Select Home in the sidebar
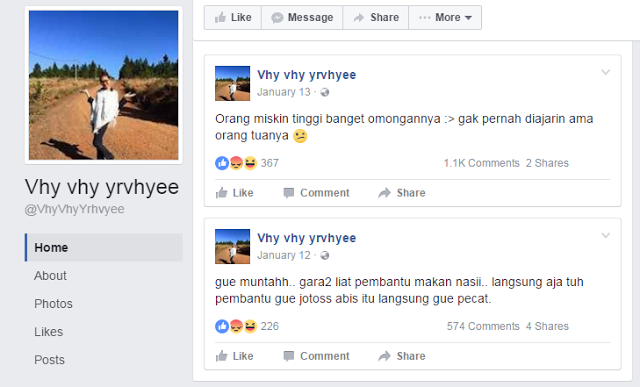640x387 pixels. click(104, 247)
